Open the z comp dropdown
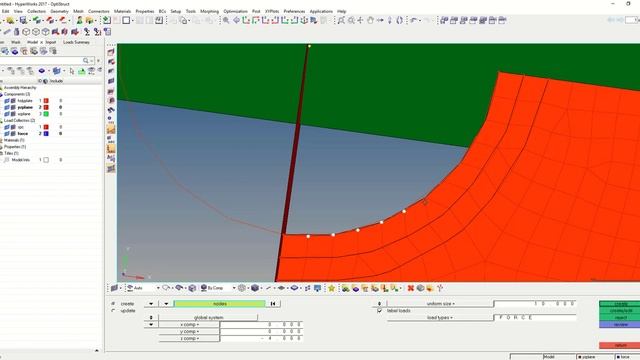 point(189,338)
